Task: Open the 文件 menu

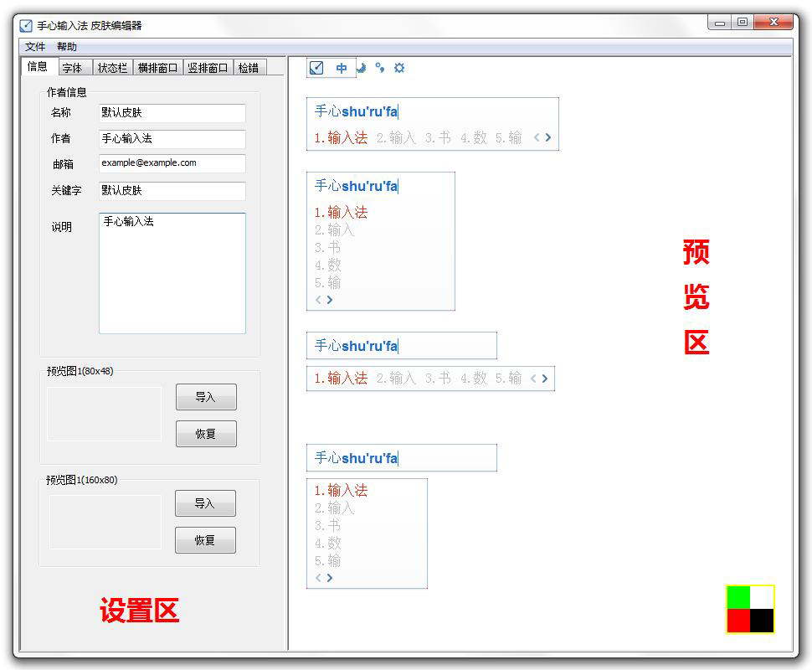Action: pyautogui.click(x=35, y=47)
